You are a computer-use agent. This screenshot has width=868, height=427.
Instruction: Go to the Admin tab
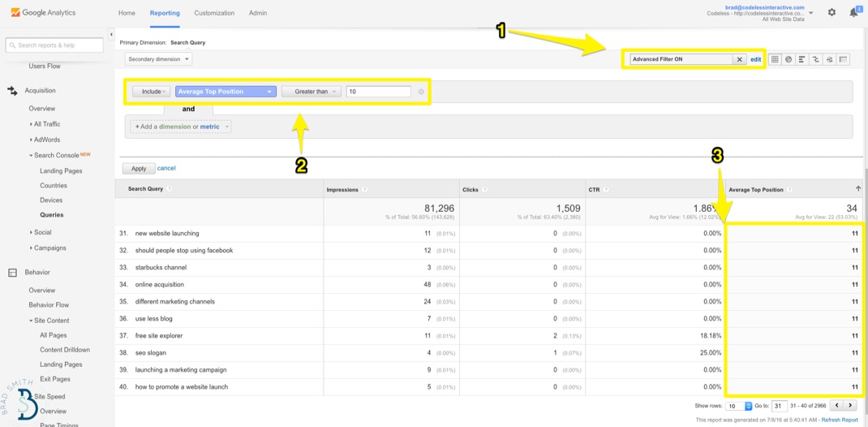pos(258,13)
